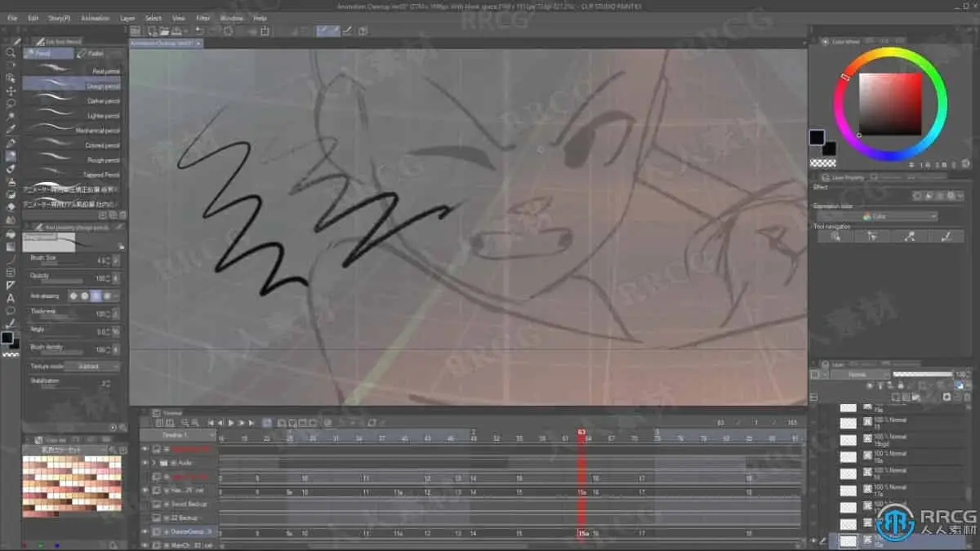Close the Animation Cleanup canvas tab
The width and height of the screenshot is (980, 551).
199,43
